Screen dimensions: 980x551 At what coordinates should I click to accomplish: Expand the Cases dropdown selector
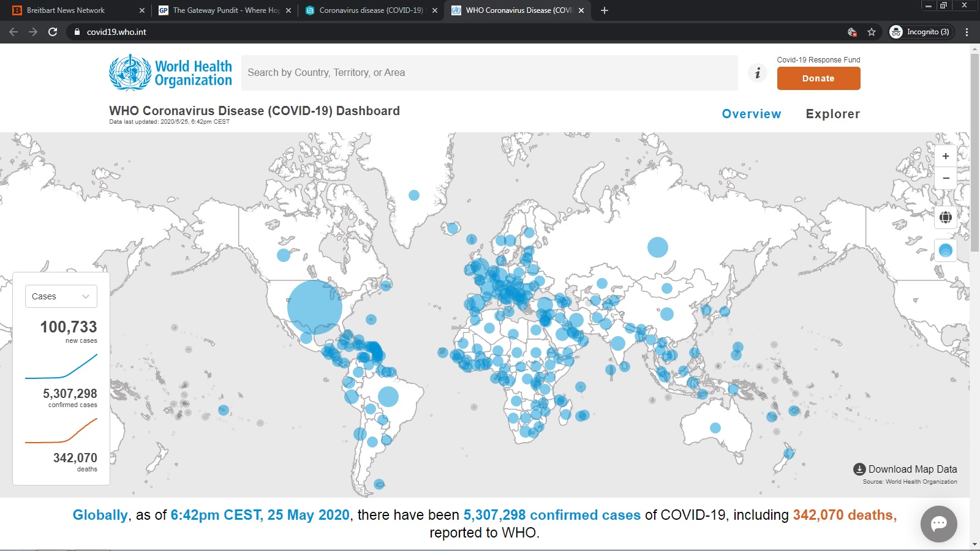pos(61,296)
